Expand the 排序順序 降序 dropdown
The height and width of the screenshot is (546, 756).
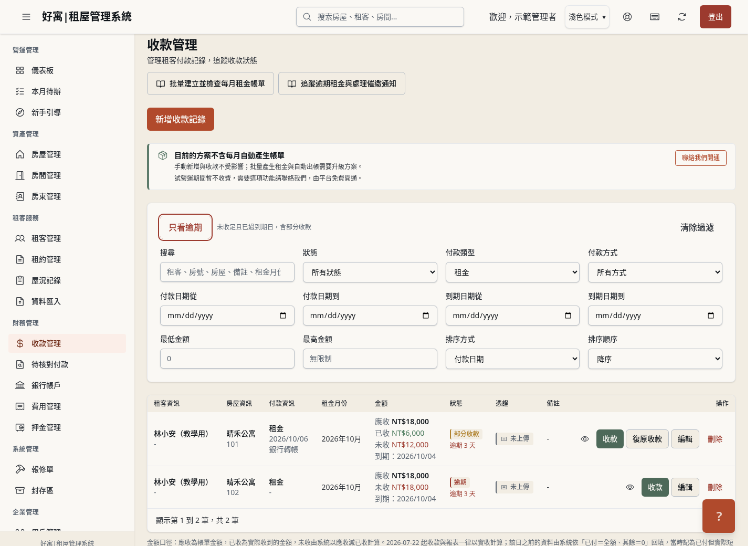(x=655, y=359)
